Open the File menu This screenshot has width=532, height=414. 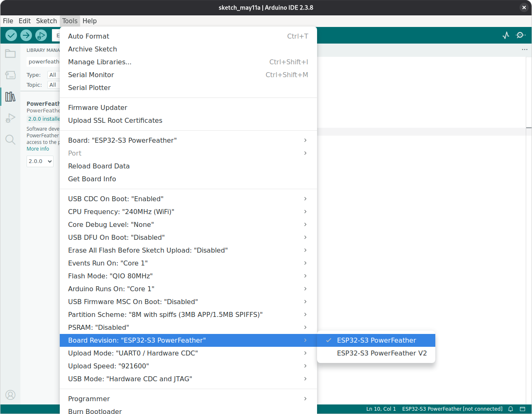[8, 21]
